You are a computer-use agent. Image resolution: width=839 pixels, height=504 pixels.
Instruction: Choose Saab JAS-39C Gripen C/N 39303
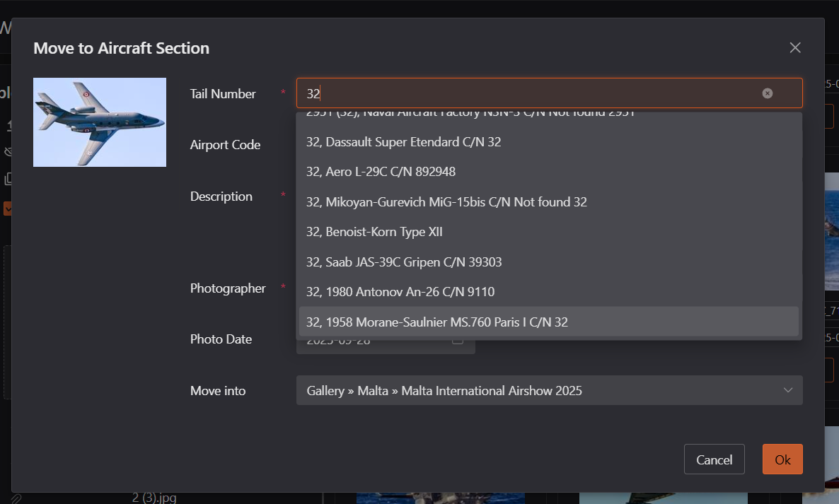pyautogui.click(x=404, y=262)
